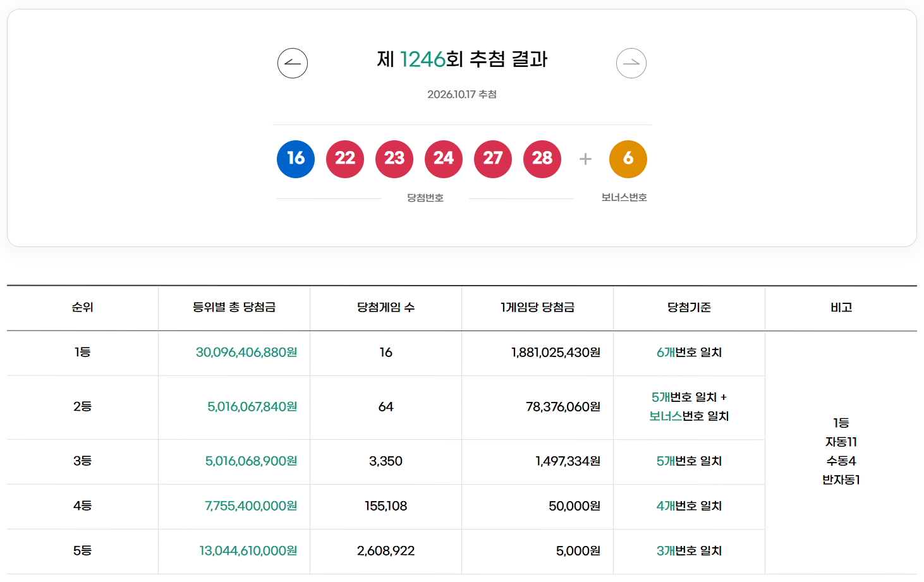Click the red winning ball 24
This screenshot has height=582, width=924.
pyautogui.click(x=444, y=159)
